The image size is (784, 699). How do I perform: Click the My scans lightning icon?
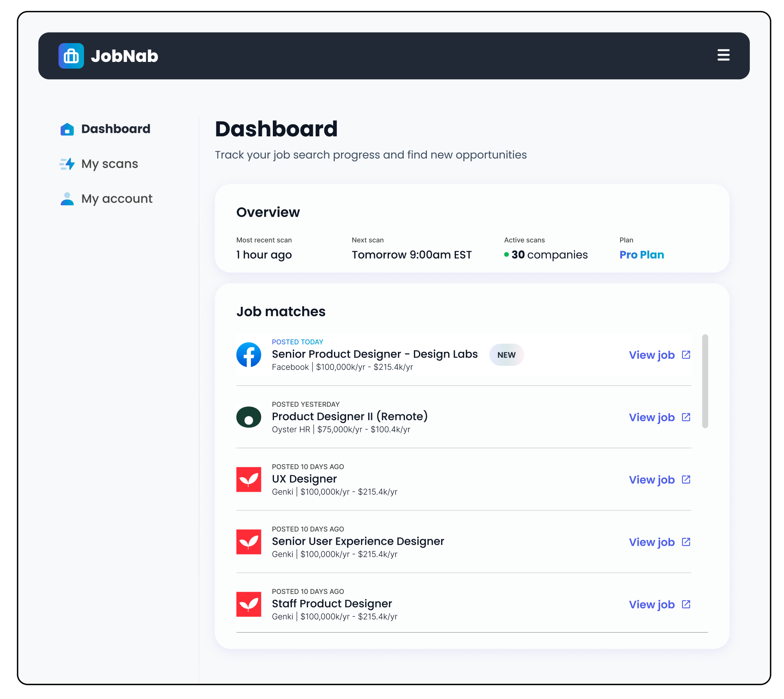(x=67, y=164)
